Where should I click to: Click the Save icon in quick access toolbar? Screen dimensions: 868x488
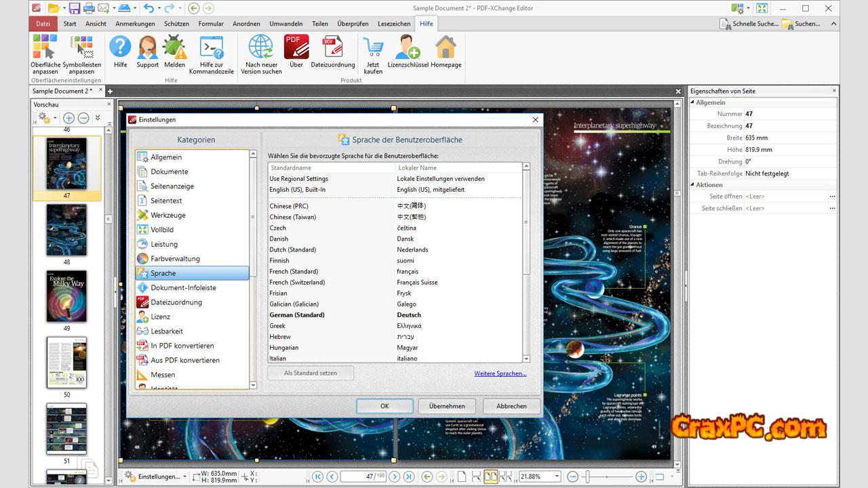pyautogui.click(x=73, y=8)
